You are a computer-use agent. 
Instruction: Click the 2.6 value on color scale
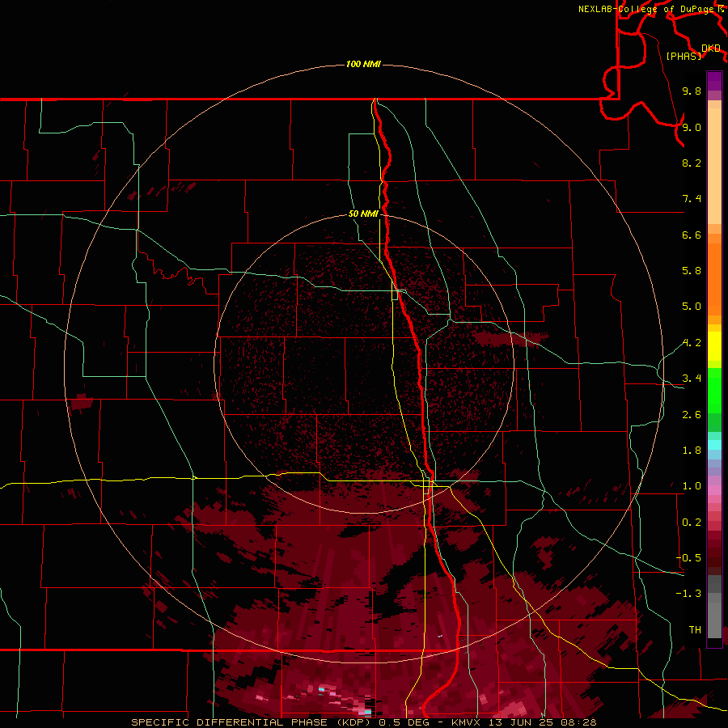(x=692, y=415)
